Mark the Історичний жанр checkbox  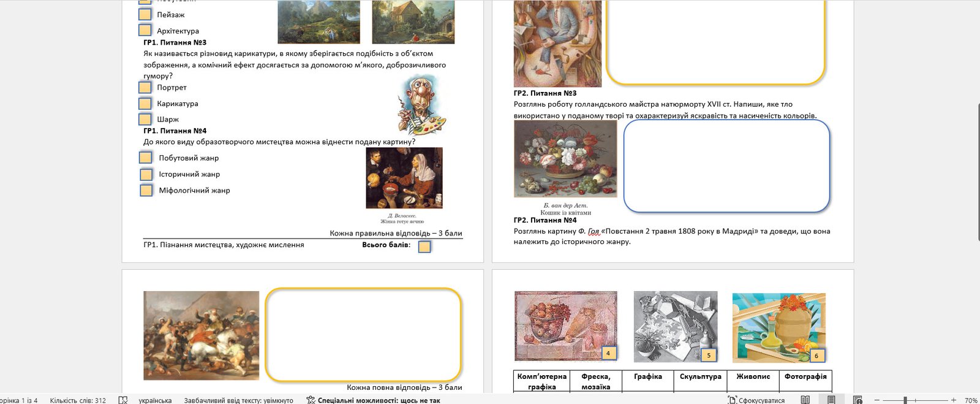tap(146, 174)
